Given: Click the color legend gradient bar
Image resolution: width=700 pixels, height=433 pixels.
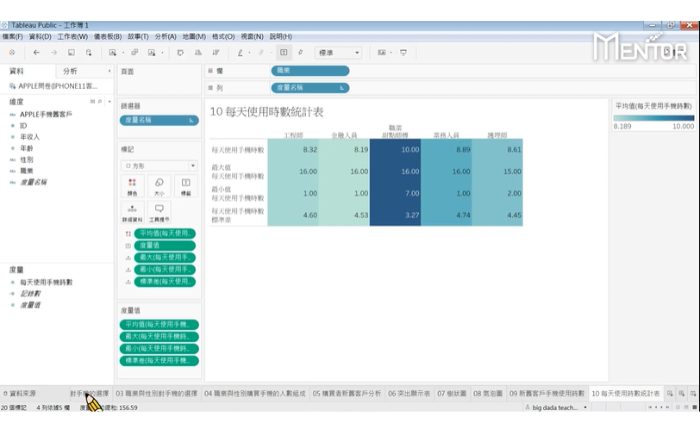Looking at the screenshot, I should point(653,117).
